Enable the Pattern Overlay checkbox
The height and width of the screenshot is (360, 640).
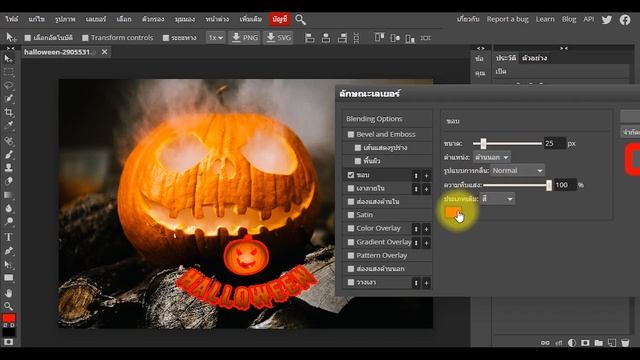pyautogui.click(x=351, y=256)
